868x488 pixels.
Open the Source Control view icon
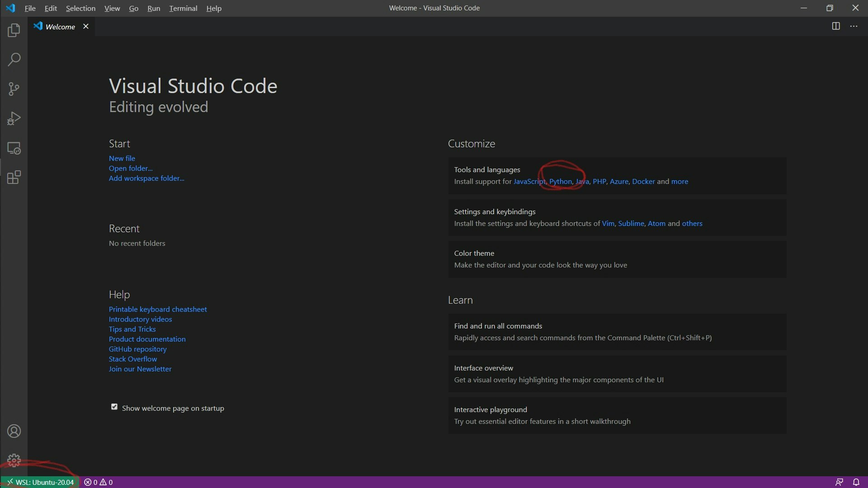pyautogui.click(x=14, y=89)
